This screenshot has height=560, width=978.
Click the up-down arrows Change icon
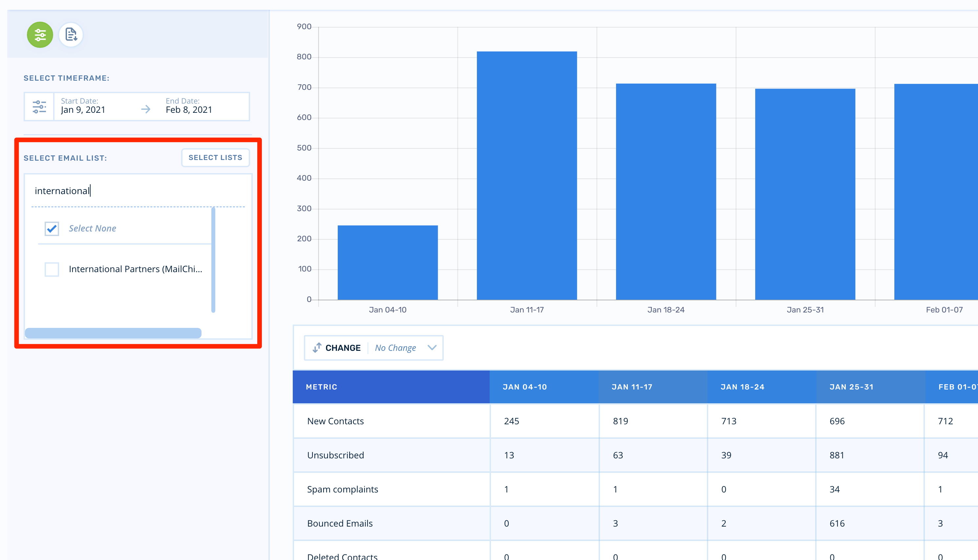(317, 348)
